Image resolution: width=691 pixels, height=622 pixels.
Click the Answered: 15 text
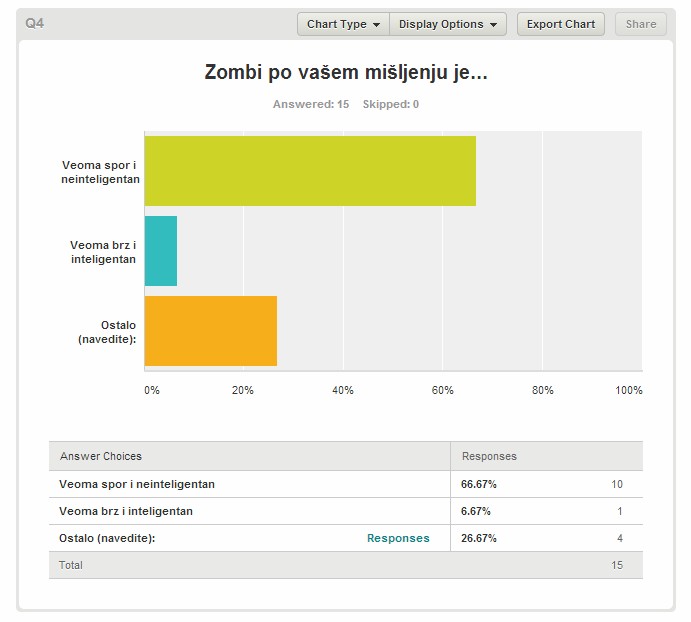tap(311, 104)
